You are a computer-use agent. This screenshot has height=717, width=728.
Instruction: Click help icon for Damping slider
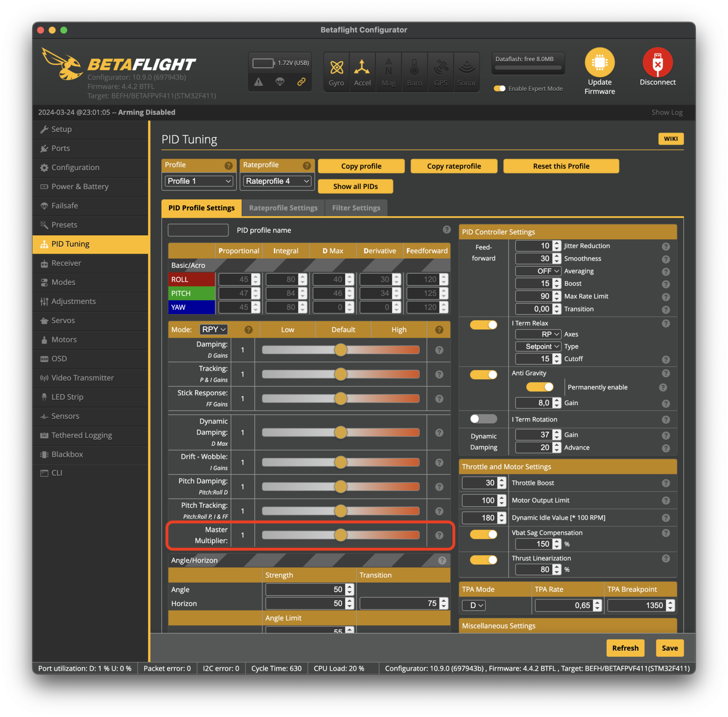(439, 350)
